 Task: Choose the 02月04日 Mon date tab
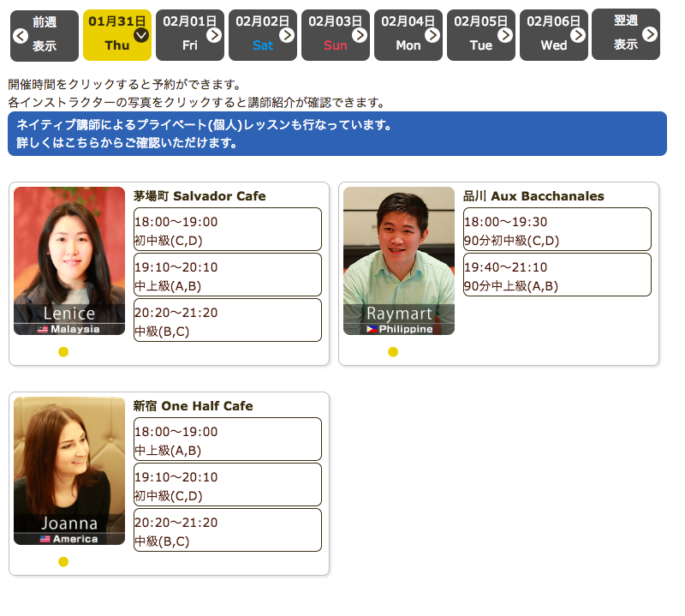[x=408, y=35]
